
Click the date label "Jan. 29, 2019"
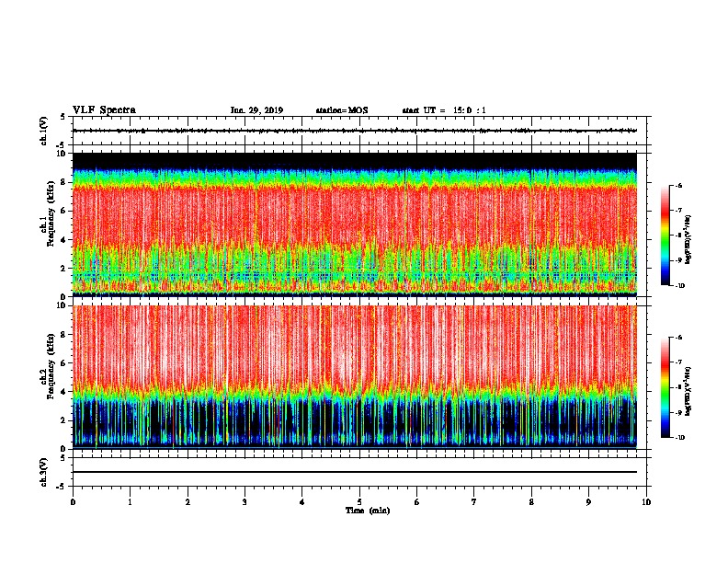[256, 110]
